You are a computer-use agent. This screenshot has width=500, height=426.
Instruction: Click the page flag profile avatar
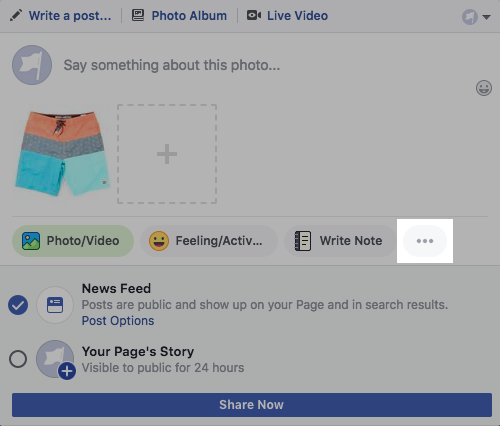coord(32,65)
